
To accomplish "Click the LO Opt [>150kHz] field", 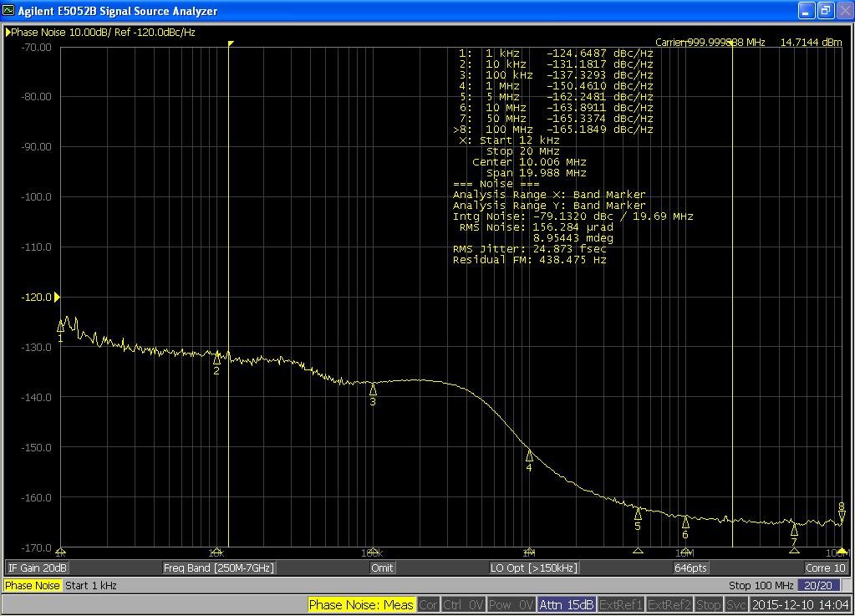I will tap(533, 568).
